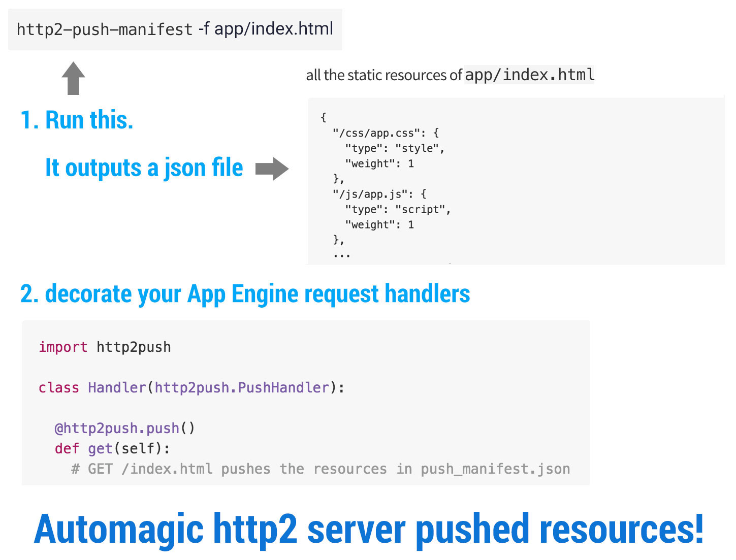The height and width of the screenshot is (560, 736).
Task: Click the JSON key "/css/app.css"
Action: (x=376, y=133)
